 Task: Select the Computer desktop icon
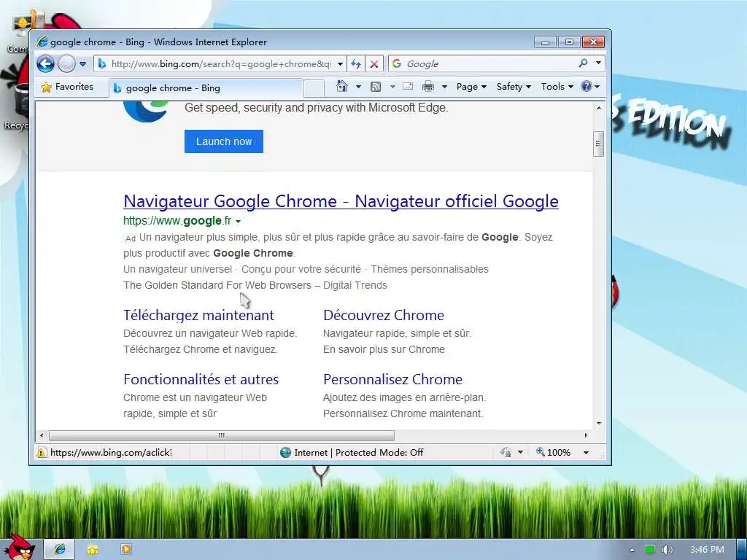(x=19, y=31)
